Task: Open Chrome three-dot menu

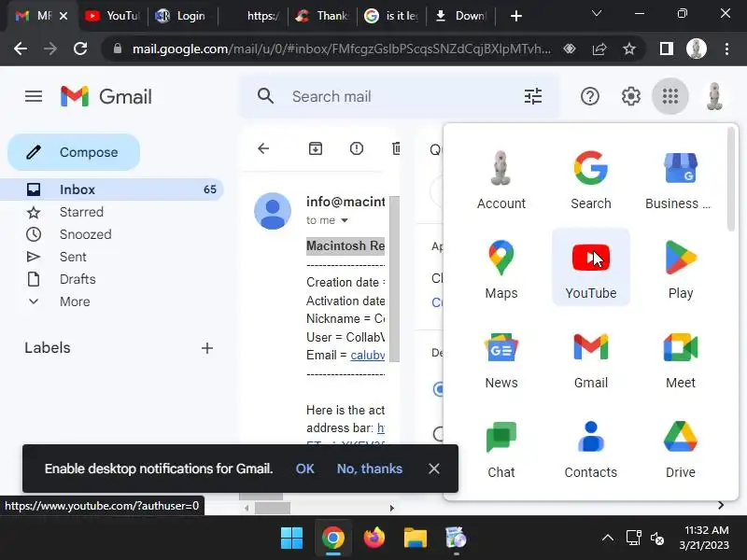Action: pos(726,49)
